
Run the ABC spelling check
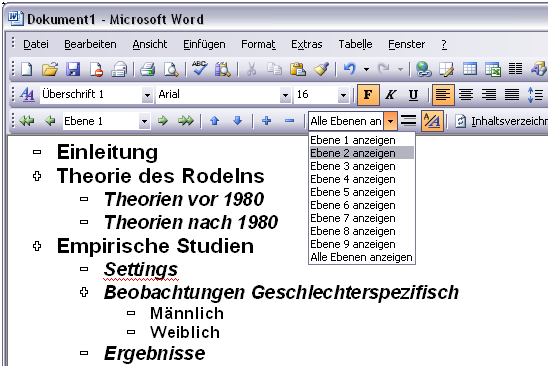tap(200, 69)
